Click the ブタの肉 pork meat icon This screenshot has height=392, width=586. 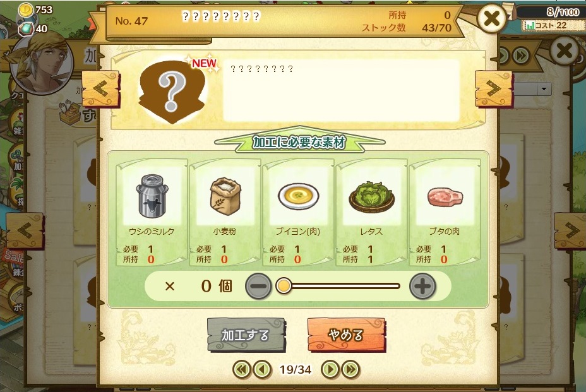[x=445, y=197]
